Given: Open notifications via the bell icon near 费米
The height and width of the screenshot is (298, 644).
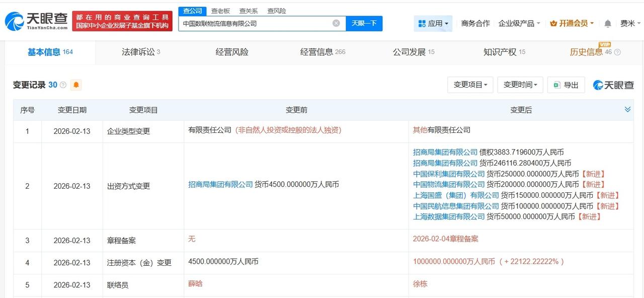Looking at the screenshot, I should pos(608,23).
